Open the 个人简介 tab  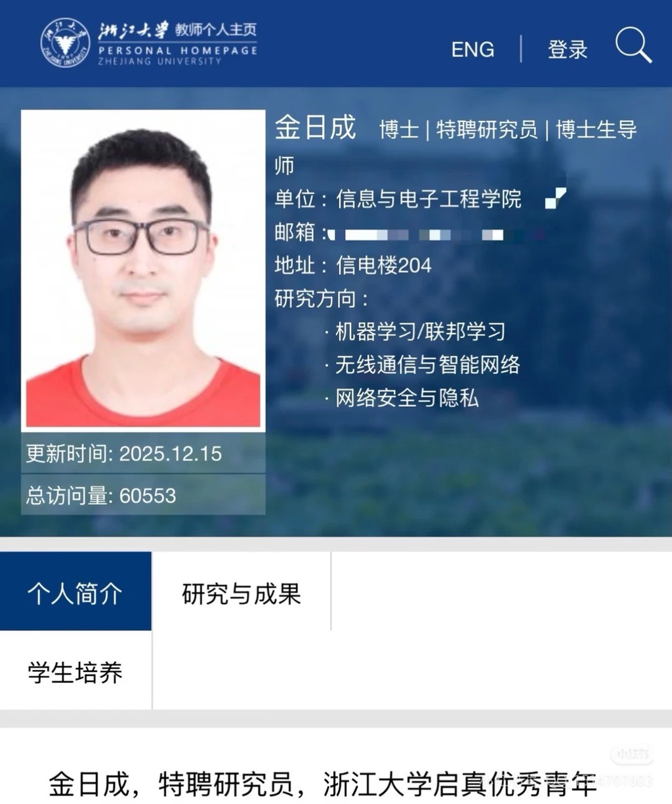pyautogui.click(x=75, y=591)
